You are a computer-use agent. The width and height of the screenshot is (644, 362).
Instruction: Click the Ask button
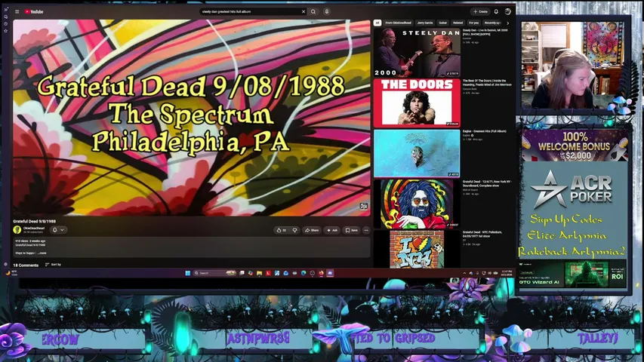coord(332,230)
